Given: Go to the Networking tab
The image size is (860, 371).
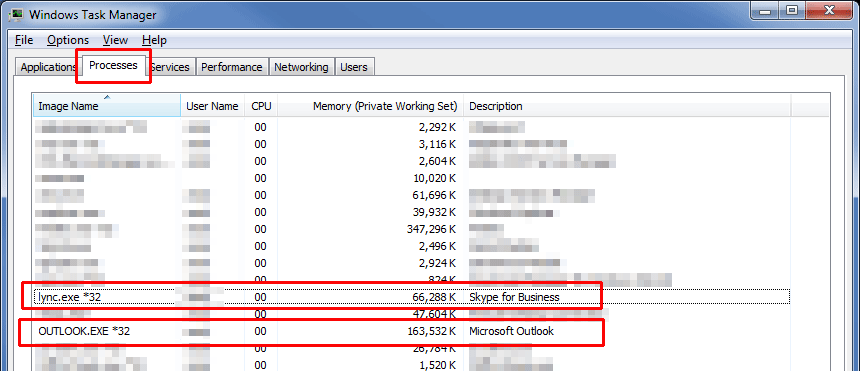Looking at the screenshot, I should tap(301, 67).
